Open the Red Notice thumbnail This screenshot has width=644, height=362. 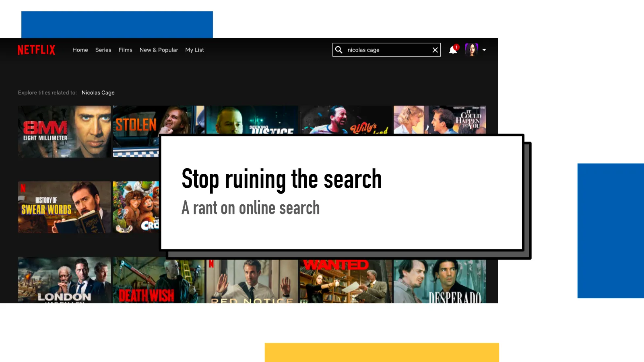252,282
